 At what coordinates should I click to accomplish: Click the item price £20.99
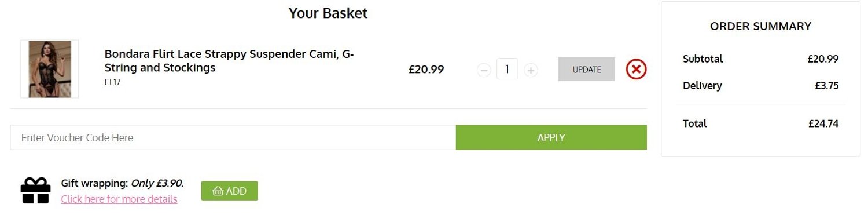click(426, 70)
